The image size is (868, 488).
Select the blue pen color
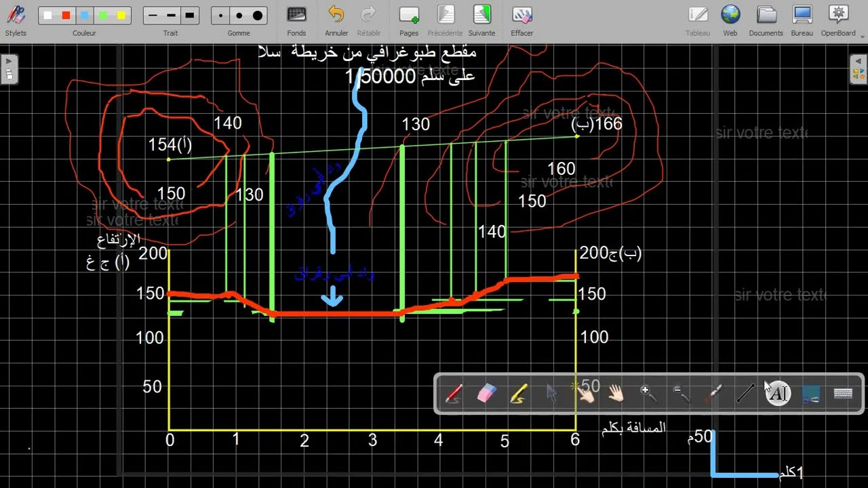pos(84,15)
